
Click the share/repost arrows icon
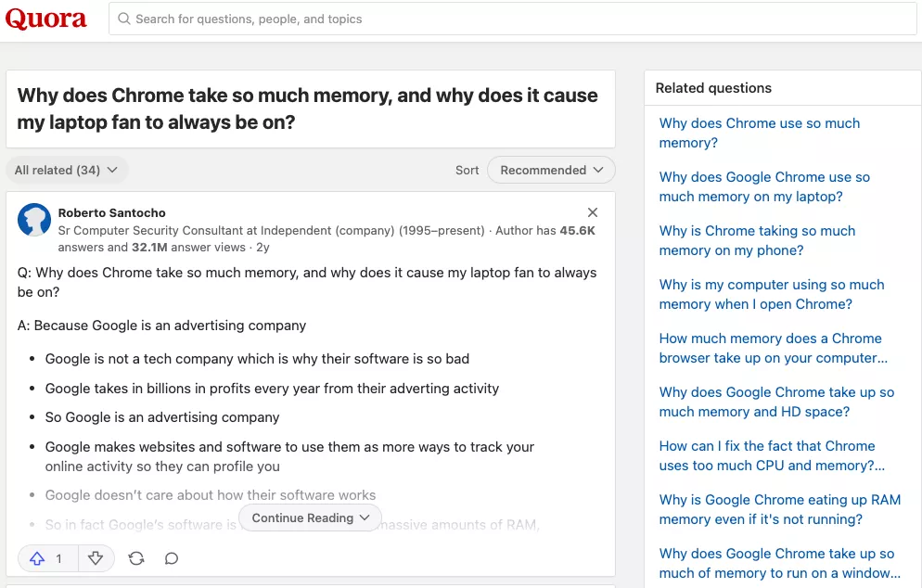click(x=136, y=558)
